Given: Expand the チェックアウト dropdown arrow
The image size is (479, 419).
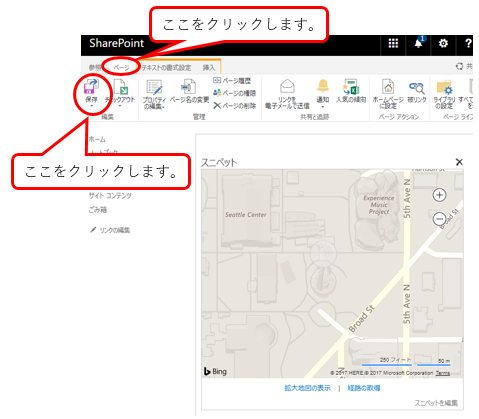Looking at the screenshot, I should [x=120, y=106].
